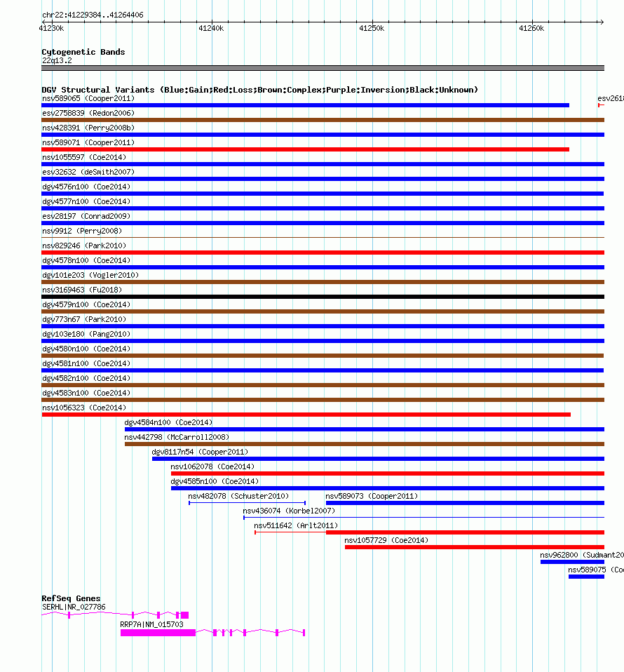This screenshot has width=624, height=672.
Task: Click the DGV Structural Variants track title
Action: 260,90
